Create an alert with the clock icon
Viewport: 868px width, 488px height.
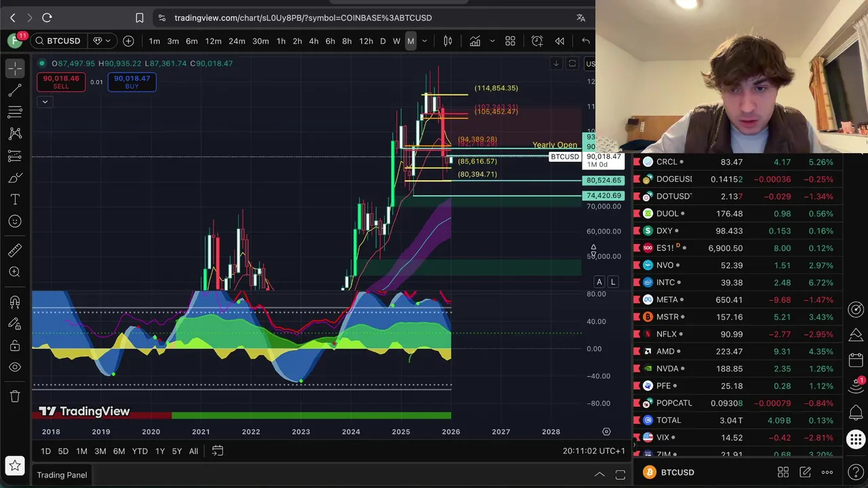pyautogui.click(x=537, y=41)
